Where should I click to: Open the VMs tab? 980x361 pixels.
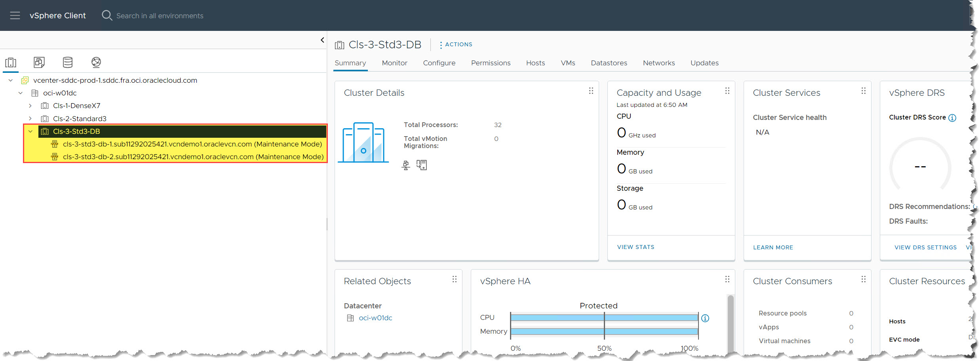pyautogui.click(x=568, y=63)
